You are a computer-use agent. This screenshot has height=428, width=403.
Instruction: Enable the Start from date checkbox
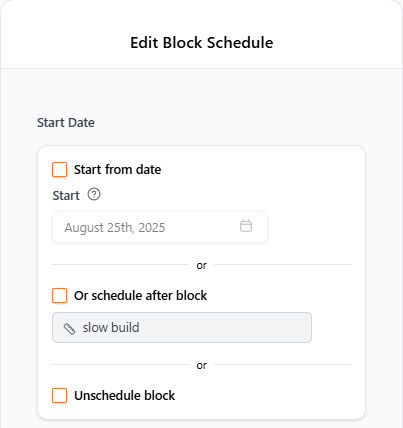coord(60,170)
